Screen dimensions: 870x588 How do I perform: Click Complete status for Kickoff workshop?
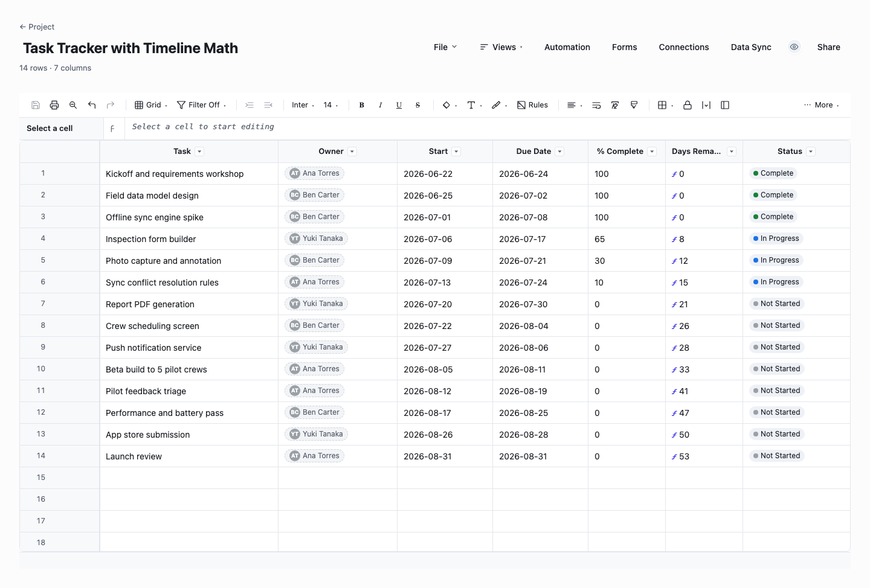[773, 173]
